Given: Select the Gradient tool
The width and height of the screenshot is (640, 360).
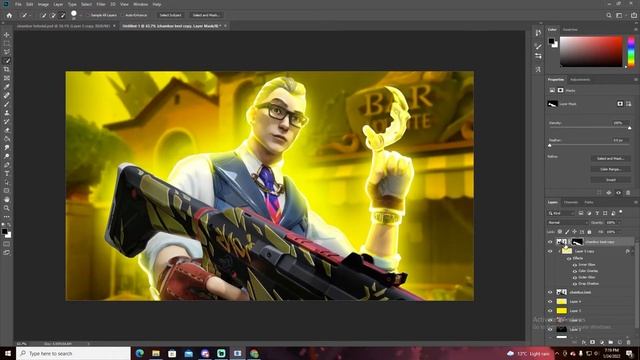Looking at the screenshot, I should coord(7,139).
